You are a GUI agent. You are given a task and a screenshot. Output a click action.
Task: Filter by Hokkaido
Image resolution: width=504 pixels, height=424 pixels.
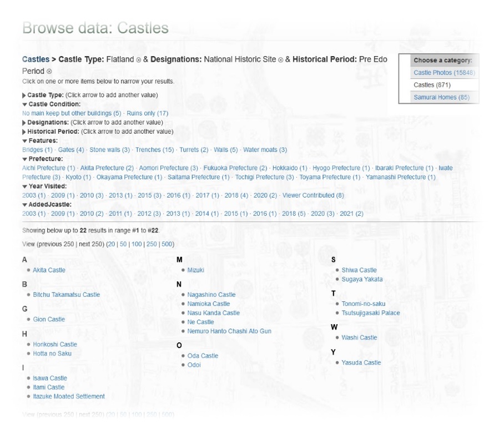point(290,168)
